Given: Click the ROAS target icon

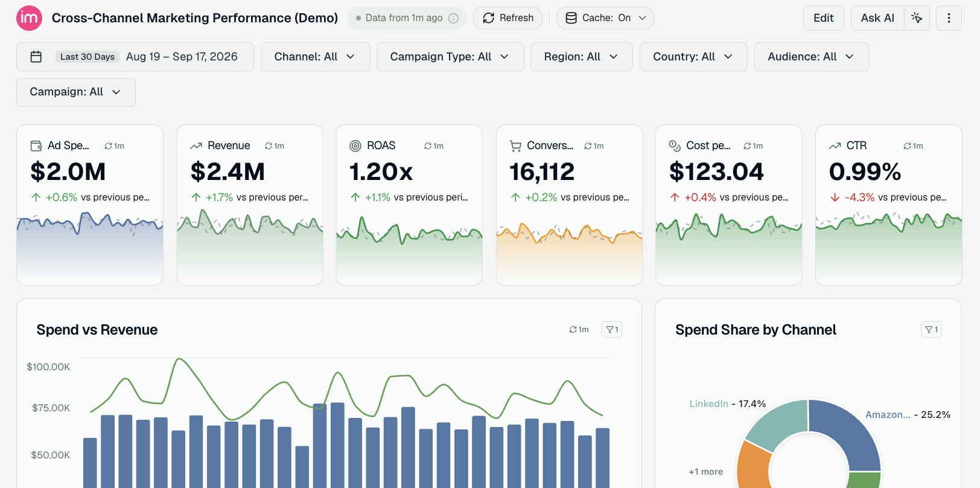Looking at the screenshot, I should [355, 146].
